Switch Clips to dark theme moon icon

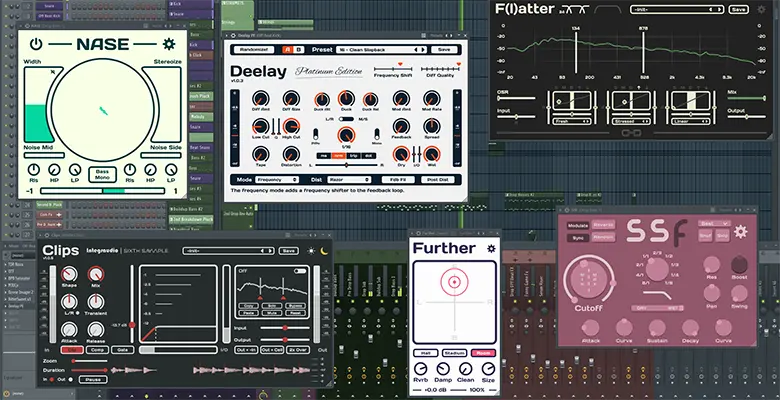324,251
